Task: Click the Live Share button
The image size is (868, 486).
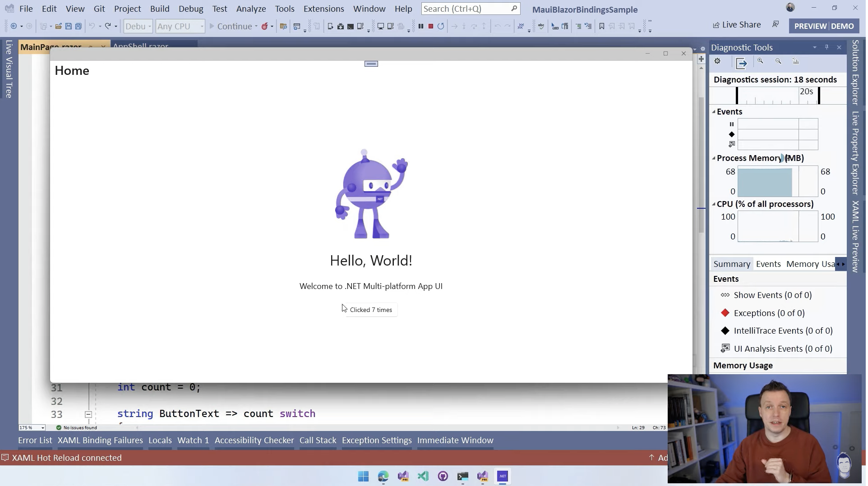Action: tap(737, 25)
